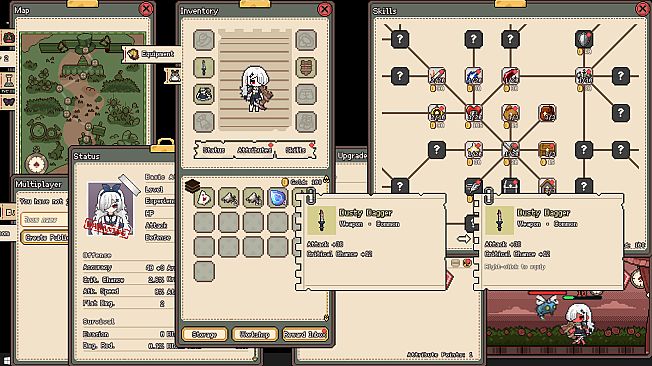The width and height of the screenshot is (652, 366).
Task: Select the red heart skill node
Action: (474, 112)
